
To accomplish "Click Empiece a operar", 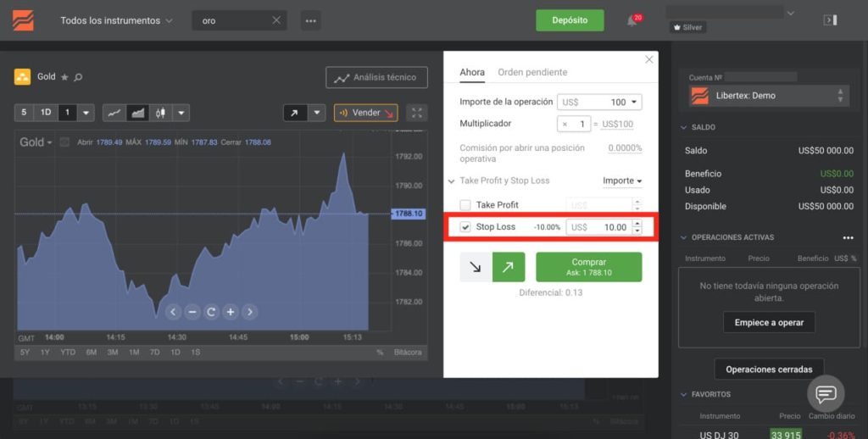I will [769, 323].
